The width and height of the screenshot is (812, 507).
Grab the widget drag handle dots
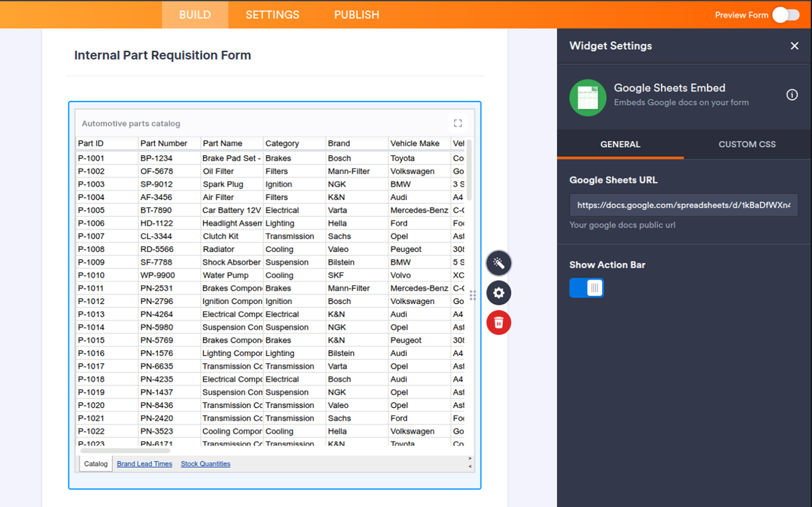pos(473,295)
